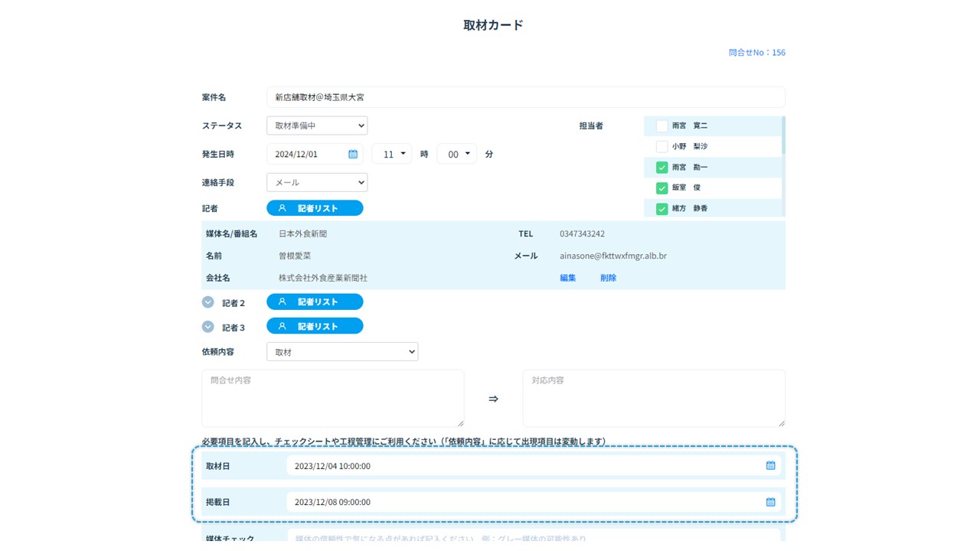980x551 pixels.
Task: Click the arrow between 問合せ内容 and 対応内容
Action: pyautogui.click(x=493, y=399)
